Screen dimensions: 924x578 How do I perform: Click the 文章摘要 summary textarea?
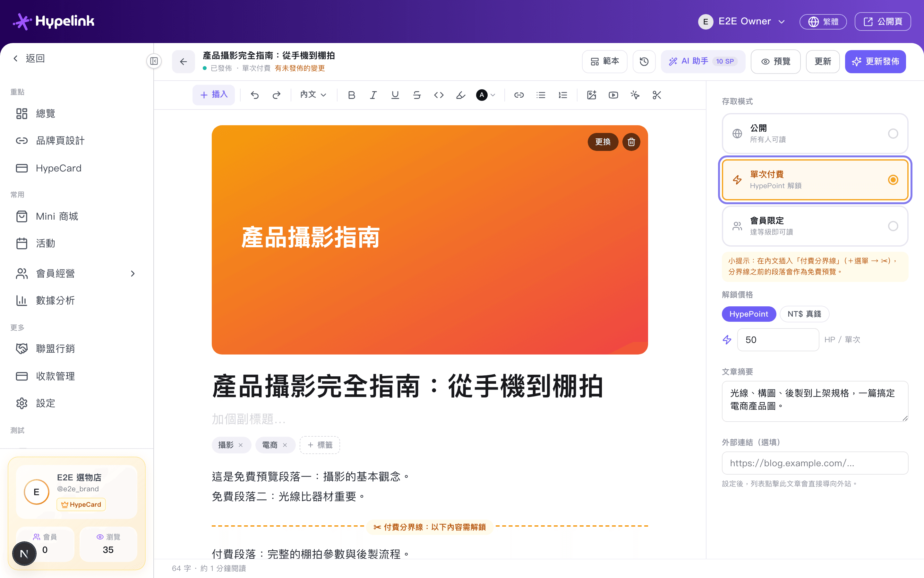tap(815, 401)
